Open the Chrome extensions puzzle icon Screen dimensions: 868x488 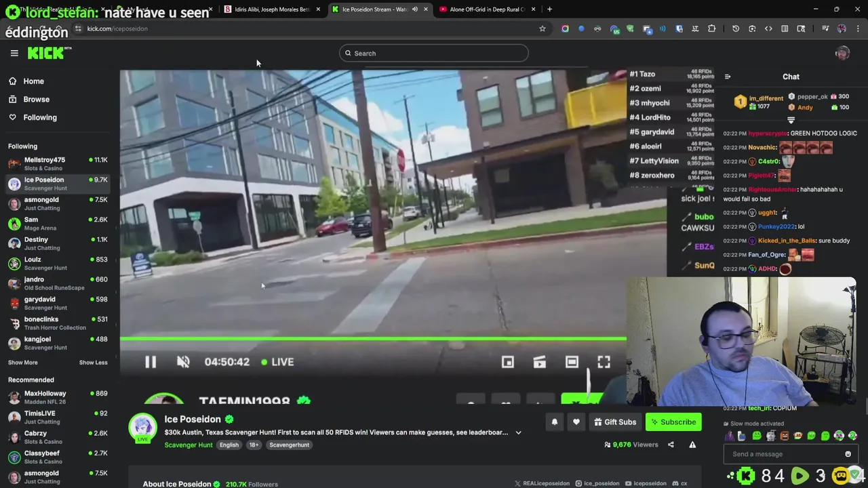point(711,28)
